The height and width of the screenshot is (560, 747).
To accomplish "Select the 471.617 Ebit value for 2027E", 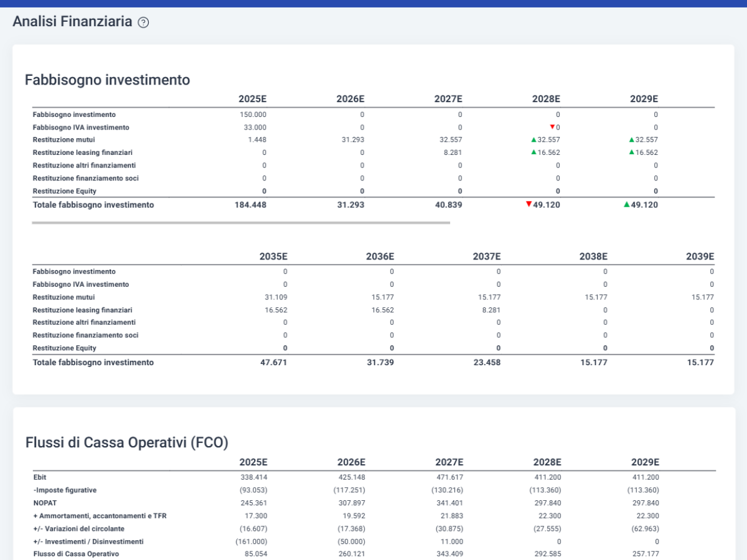I will pos(449,477).
